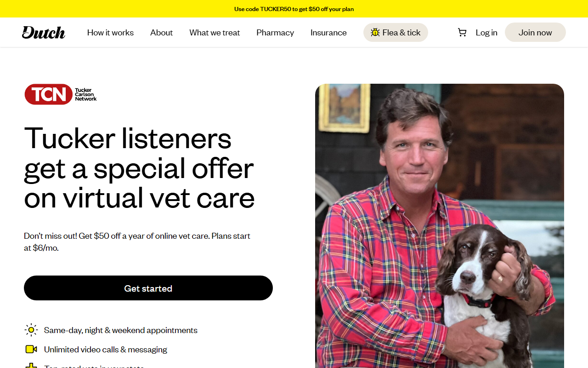This screenshot has width=588, height=368.
Task: Click the Tucker Carlson Network text label
Action: 86,94
